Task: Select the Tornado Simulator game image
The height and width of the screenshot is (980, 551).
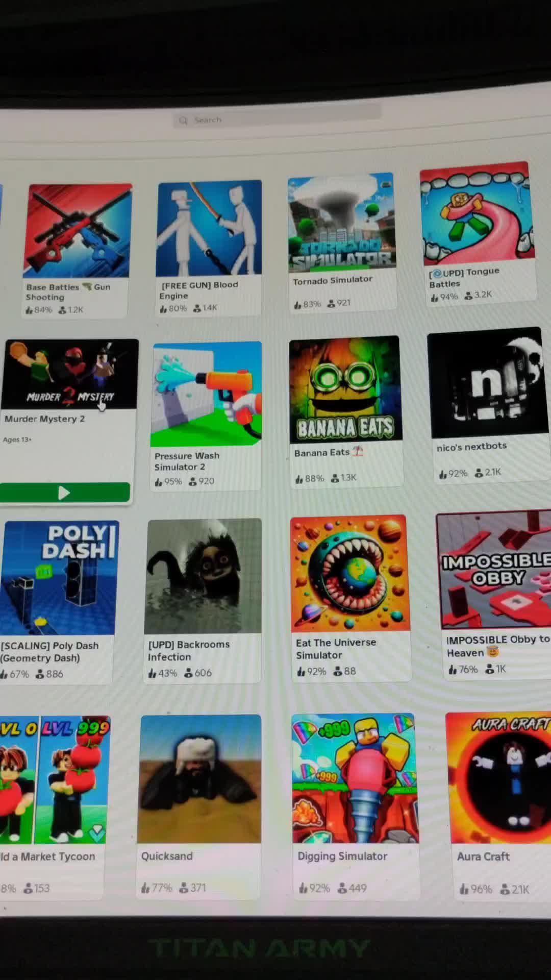Action: 341,222
